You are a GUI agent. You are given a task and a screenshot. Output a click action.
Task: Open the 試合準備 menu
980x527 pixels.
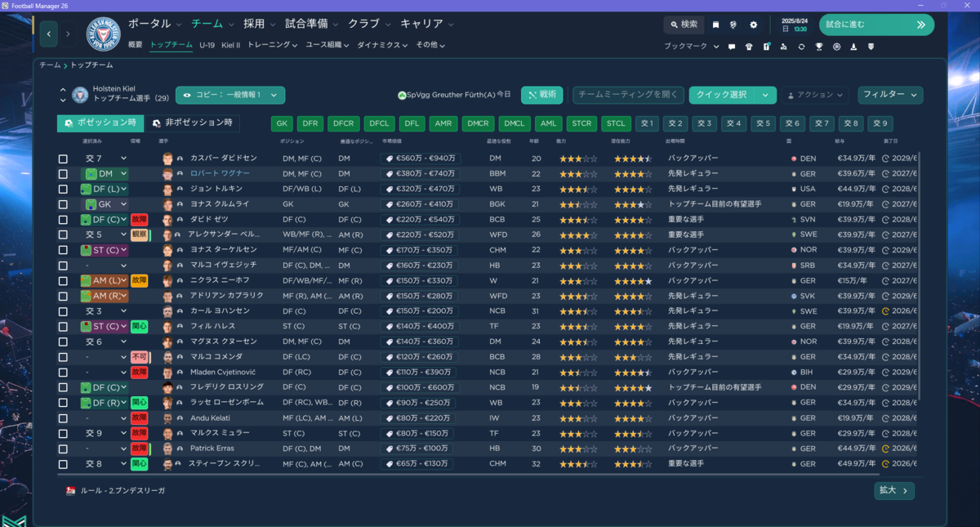click(311, 24)
